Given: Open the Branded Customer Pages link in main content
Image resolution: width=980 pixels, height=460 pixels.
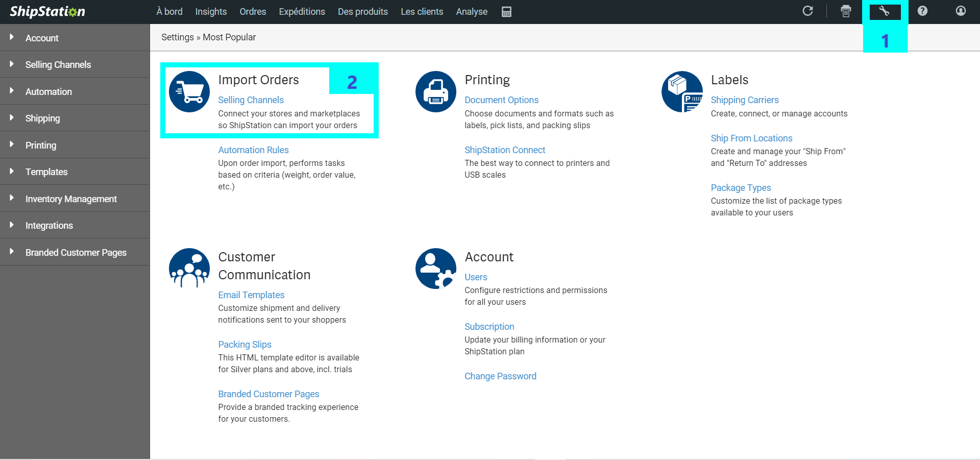Looking at the screenshot, I should 268,394.
